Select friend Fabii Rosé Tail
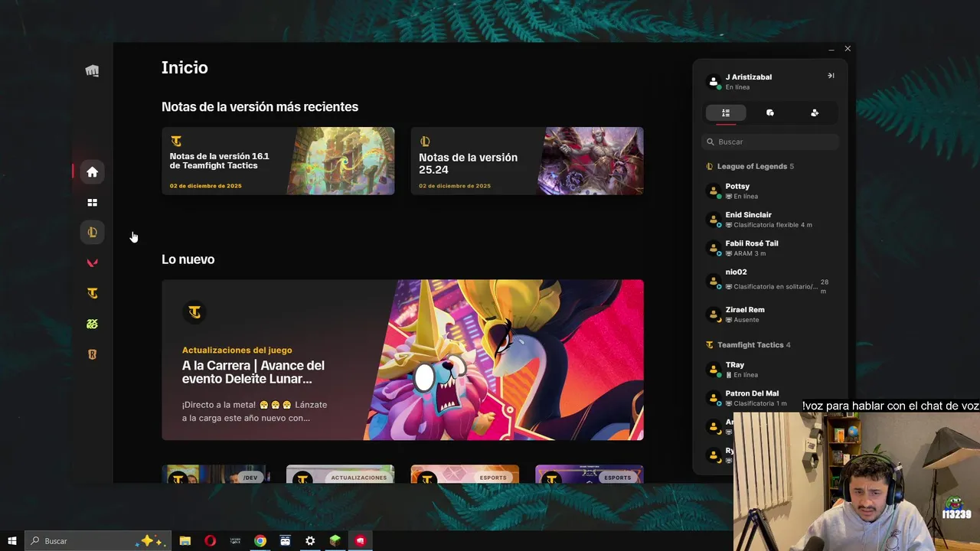The height and width of the screenshot is (551, 980). pyautogui.click(x=770, y=248)
